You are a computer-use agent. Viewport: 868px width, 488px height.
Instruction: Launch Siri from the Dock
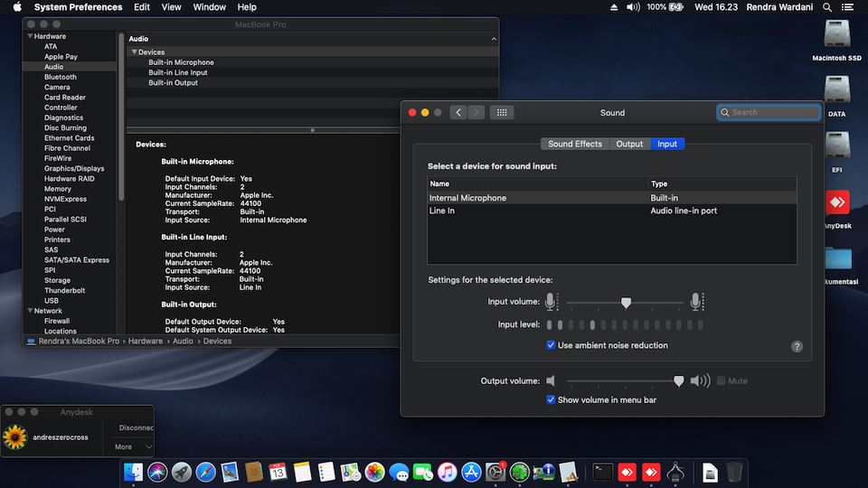[157, 472]
